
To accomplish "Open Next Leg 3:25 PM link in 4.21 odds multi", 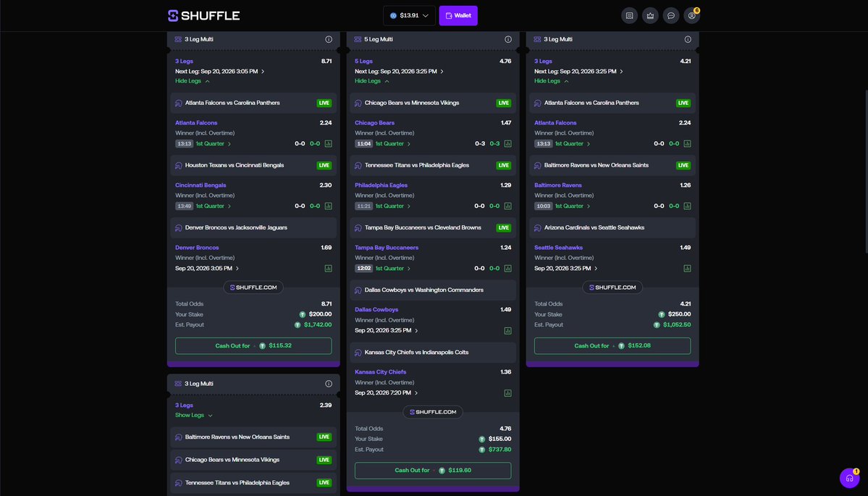I will click(578, 72).
